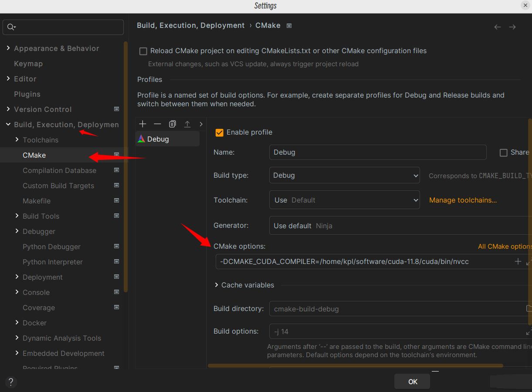The height and width of the screenshot is (392, 532).
Task: Open Makefile settings page
Action: [x=37, y=201]
